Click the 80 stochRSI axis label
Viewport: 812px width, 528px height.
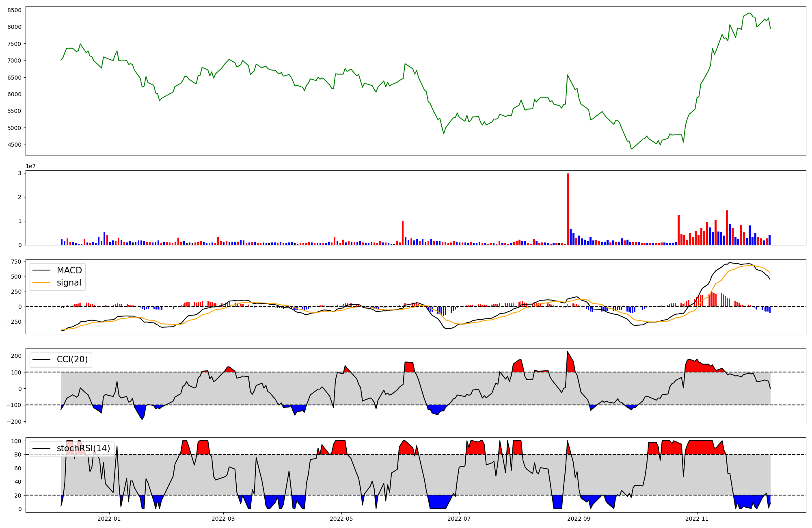(x=18, y=454)
